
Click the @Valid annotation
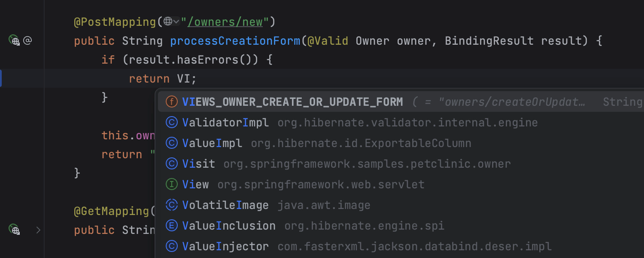pos(328,41)
